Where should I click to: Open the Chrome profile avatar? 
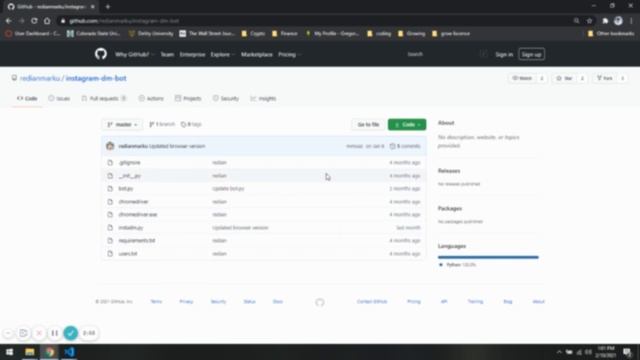point(618,21)
